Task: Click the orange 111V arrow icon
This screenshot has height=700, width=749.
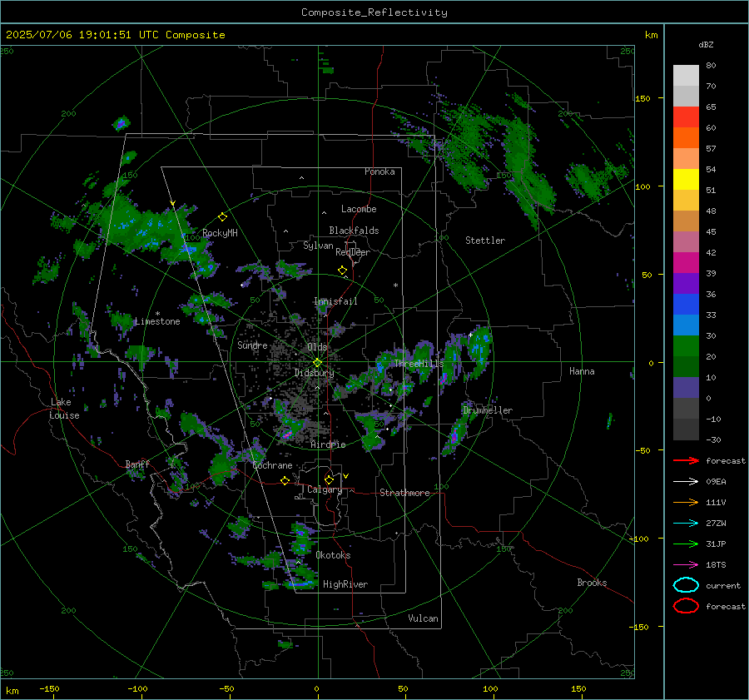Action: point(686,502)
